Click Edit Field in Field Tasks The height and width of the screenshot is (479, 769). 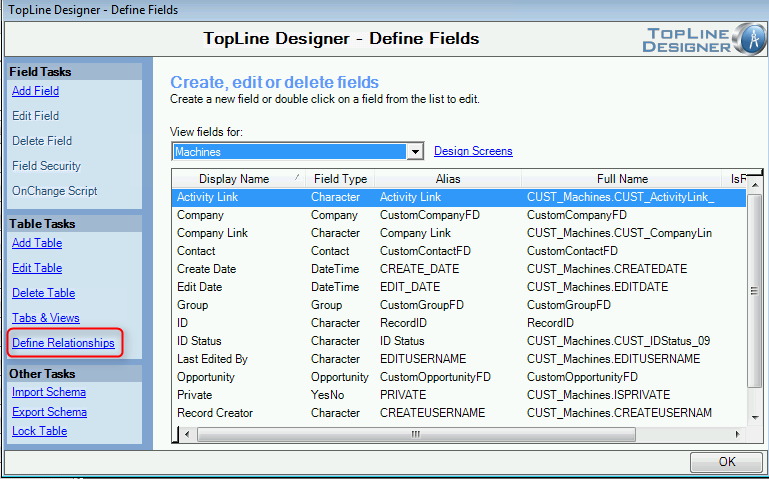(35, 116)
